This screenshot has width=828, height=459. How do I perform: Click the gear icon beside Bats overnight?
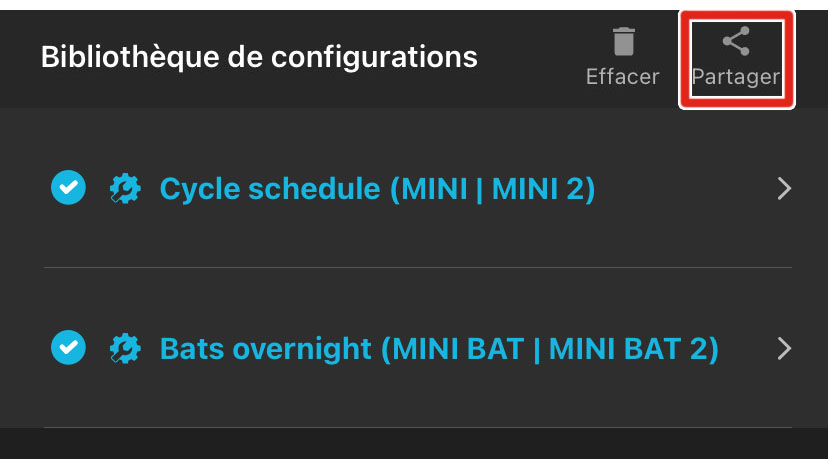(124, 348)
